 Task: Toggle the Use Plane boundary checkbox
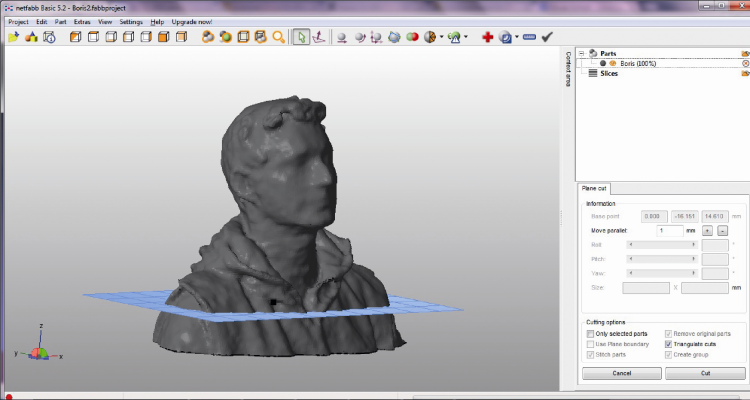pyautogui.click(x=590, y=344)
